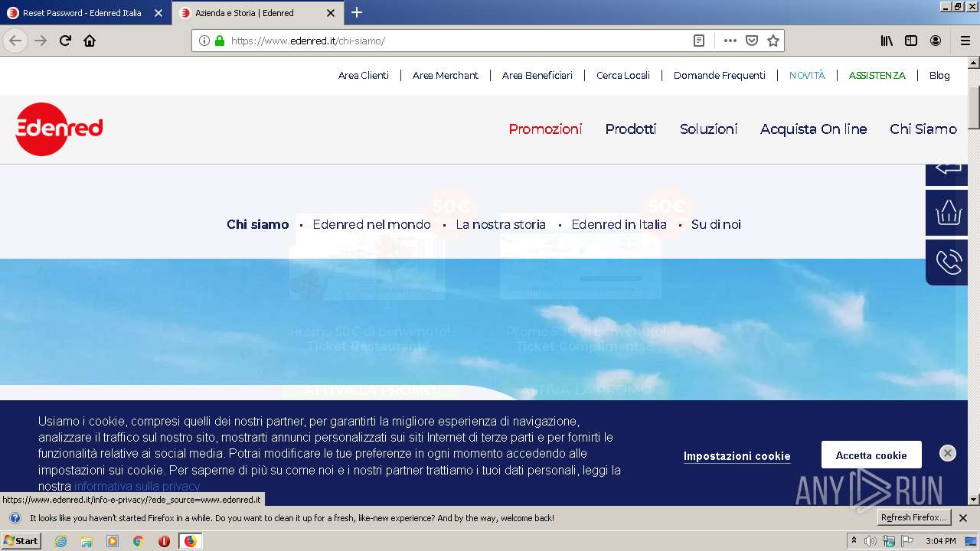Click the scrollbar down arrow
The width and height of the screenshot is (980, 551).
tap(974, 499)
